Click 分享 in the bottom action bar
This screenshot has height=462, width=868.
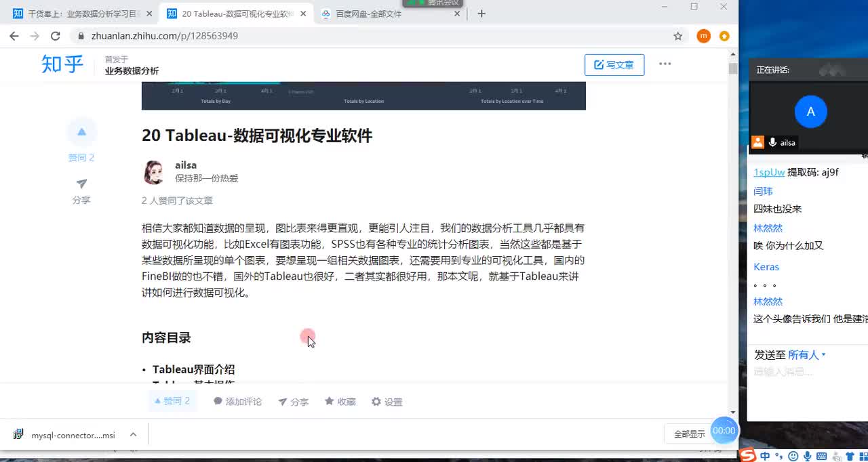click(x=293, y=402)
